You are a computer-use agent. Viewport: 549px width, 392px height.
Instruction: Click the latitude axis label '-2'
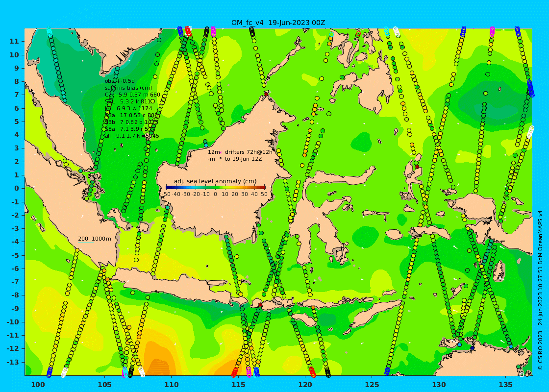pyautogui.click(x=15, y=215)
